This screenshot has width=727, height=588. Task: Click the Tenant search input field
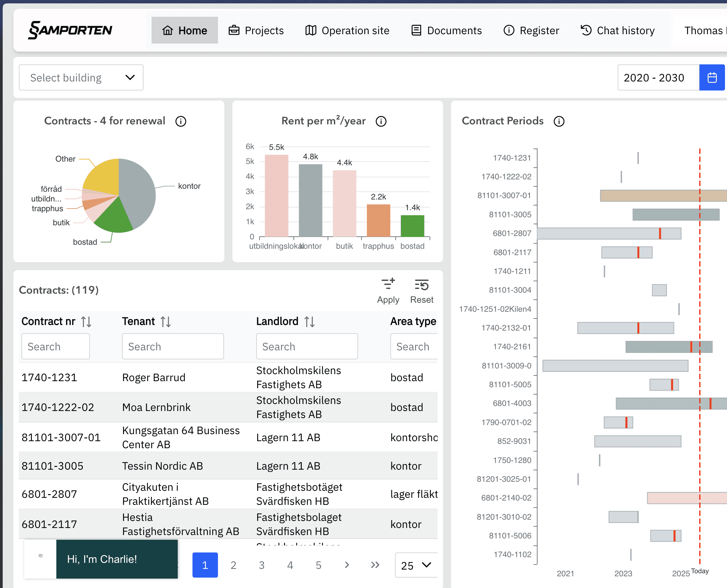coord(173,347)
